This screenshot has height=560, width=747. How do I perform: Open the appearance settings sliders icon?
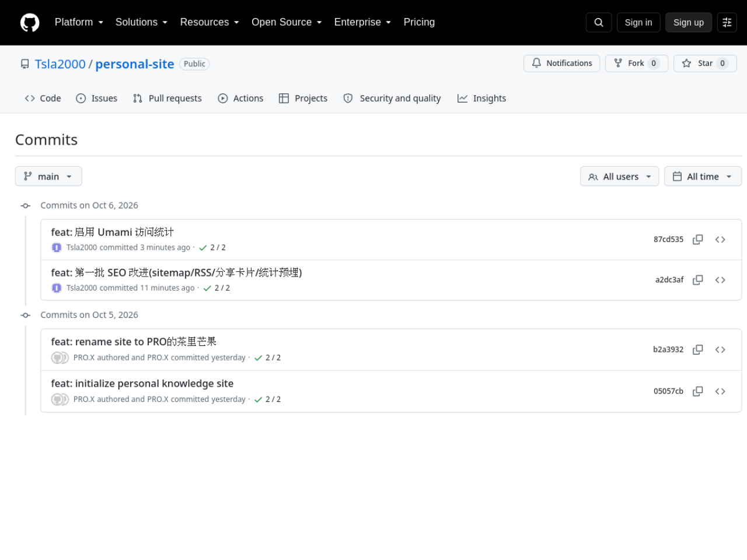pyautogui.click(x=727, y=22)
